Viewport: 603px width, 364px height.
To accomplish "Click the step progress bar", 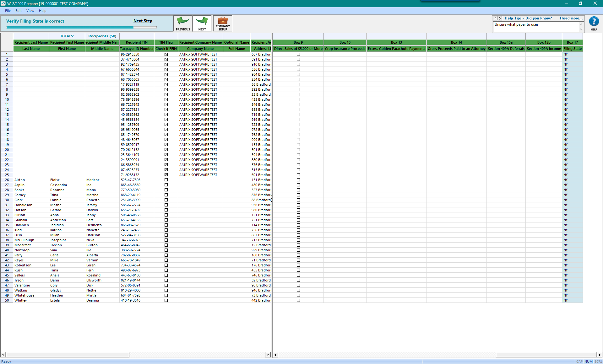I will coord(82,27).
